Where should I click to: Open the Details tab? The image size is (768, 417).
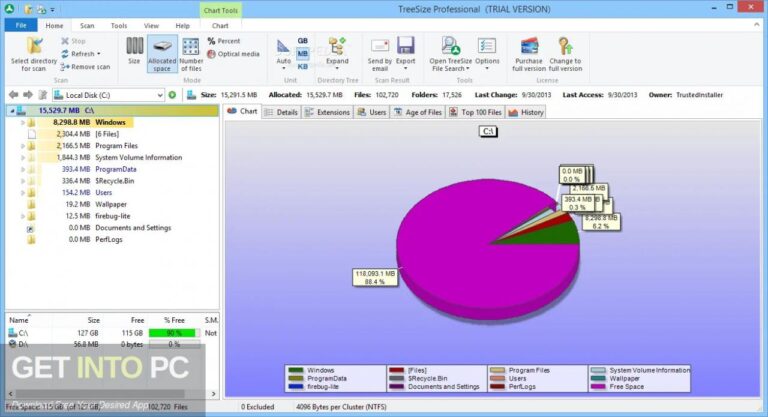click(281, 112)
